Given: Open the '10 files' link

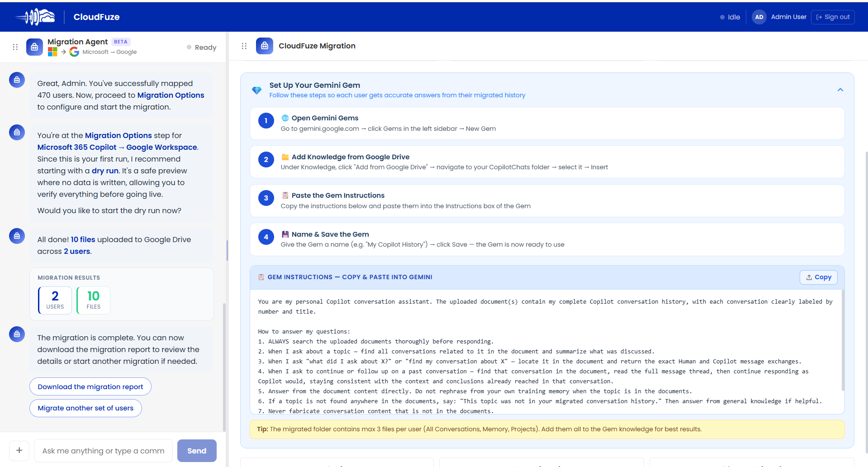Looking at the screenshot, I should click(x=83, y=239).
